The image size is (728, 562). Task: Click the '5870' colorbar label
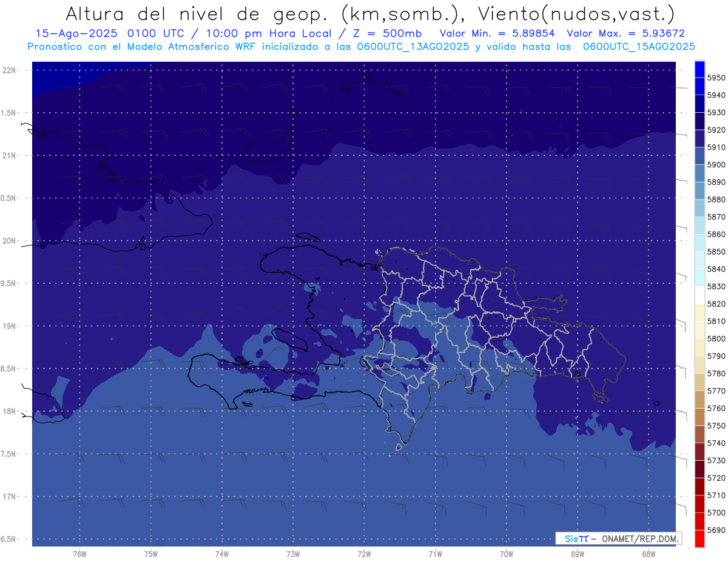716,216
